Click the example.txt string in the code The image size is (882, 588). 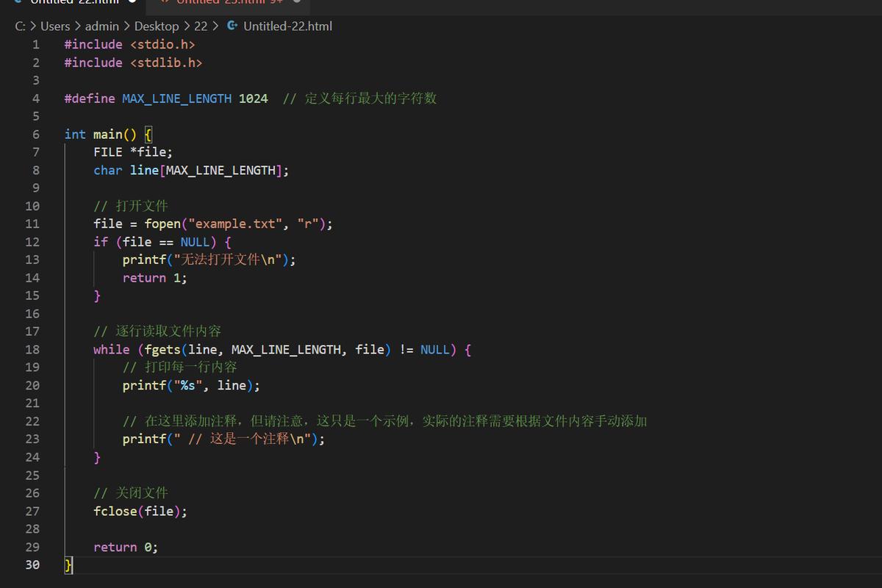pyautogui.click(x=235, y=223)
